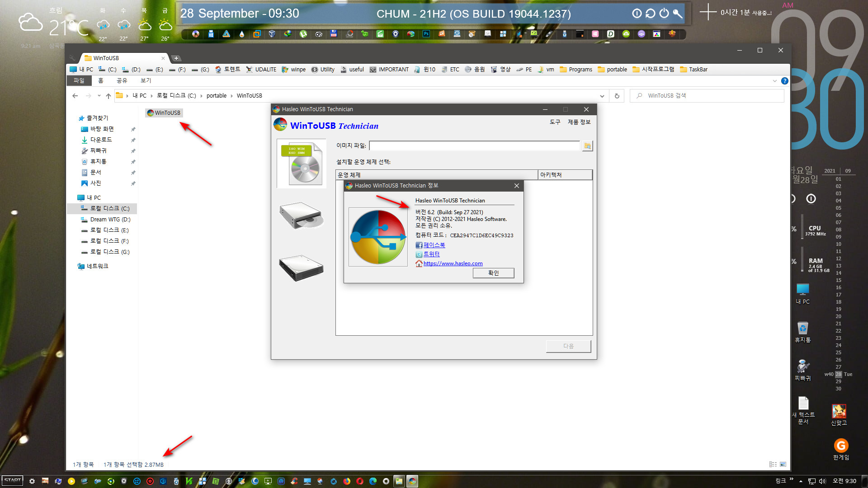
Task: Open the recent locations dropdown arrow
Action: pyautogui.click(x=99, y=96)
